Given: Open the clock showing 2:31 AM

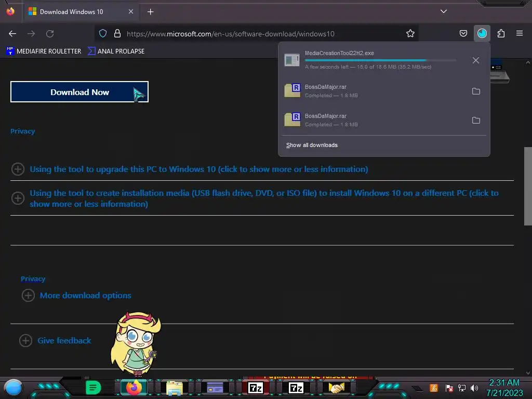Looking at the screenshot, I should [x=504, y=388].
